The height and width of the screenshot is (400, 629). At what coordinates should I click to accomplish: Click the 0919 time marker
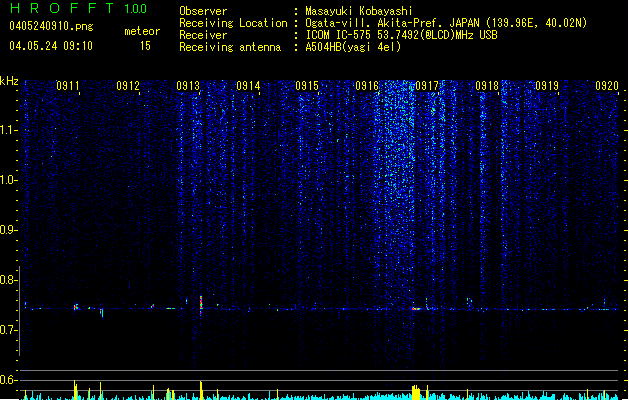click(x=547, y=86)
